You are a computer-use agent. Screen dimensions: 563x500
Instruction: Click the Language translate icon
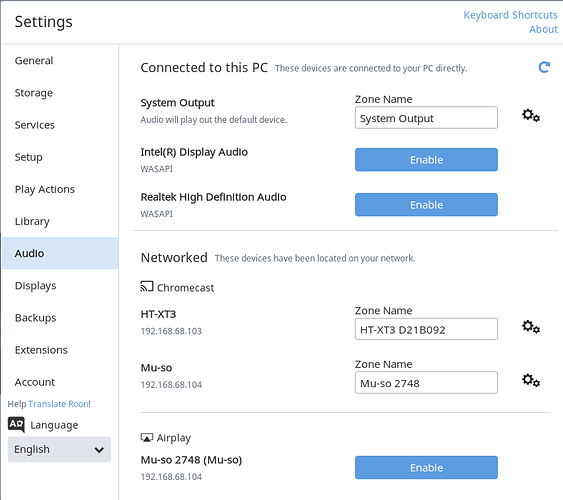click(16, 425)
